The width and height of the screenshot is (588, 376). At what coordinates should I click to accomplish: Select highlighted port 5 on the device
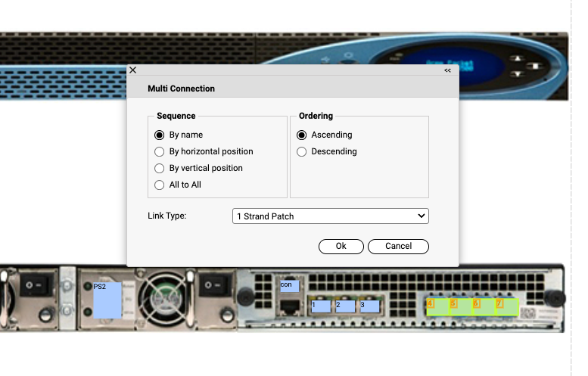460,306
